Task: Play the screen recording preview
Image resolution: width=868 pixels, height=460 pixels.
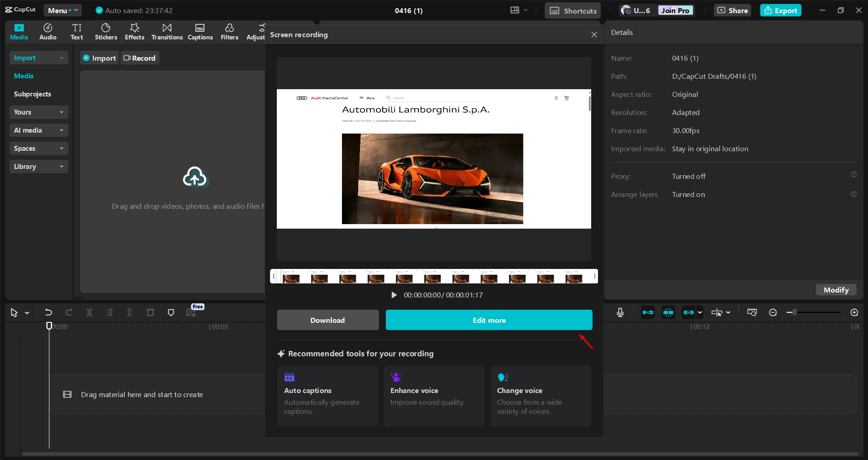Action: click(394, 295)
